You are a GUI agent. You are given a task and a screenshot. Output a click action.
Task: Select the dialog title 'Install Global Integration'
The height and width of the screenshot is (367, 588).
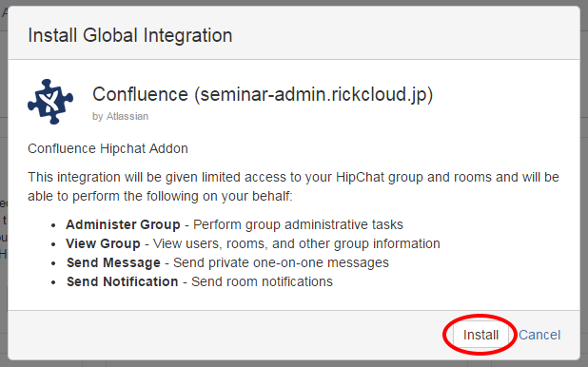click(x=130, y=35)
